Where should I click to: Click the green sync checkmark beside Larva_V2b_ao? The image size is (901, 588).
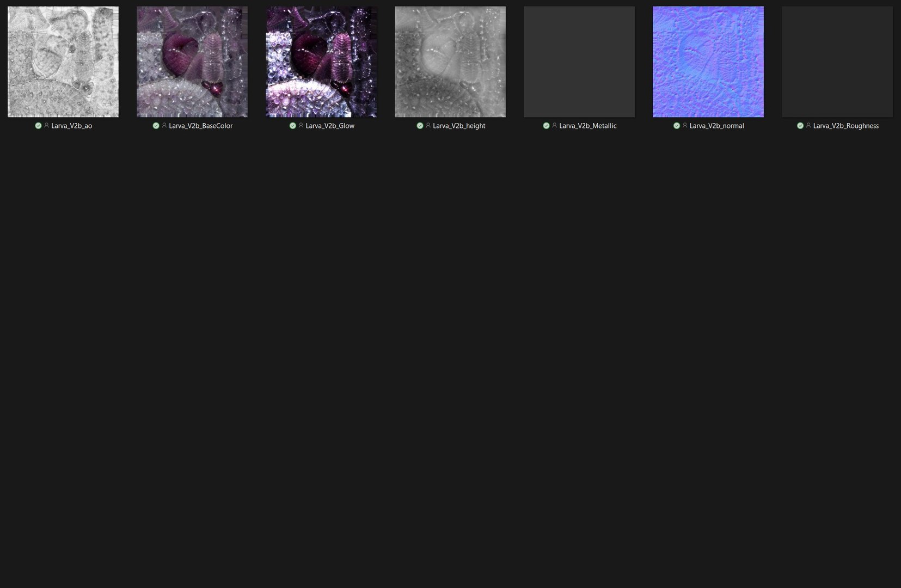pos(38,126)
